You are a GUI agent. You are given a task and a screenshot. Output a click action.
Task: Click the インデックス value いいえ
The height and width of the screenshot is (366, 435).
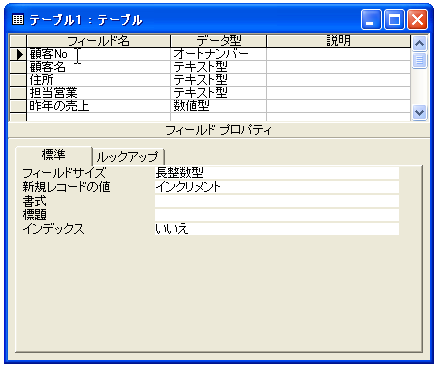(x=277, y=229)
